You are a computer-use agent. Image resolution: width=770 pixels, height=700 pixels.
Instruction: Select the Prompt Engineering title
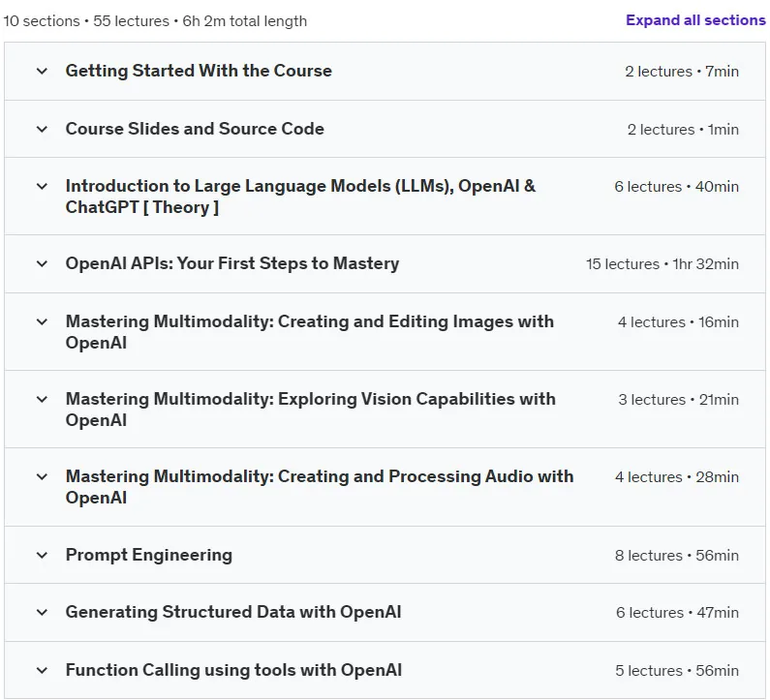[x=149, y=555]
